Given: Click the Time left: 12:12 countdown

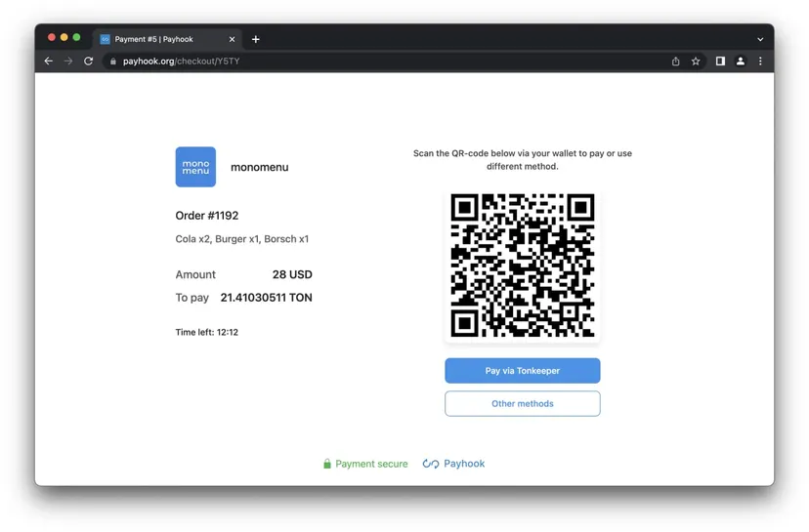Looking at the screenshot, I should point(207,332).
